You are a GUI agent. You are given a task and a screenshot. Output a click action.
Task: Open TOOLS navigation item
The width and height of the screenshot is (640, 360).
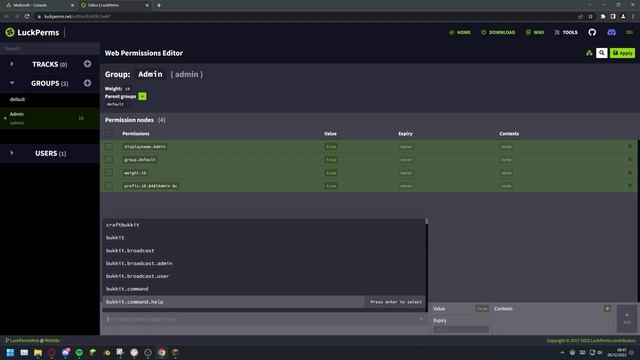(x=566, y=32)
